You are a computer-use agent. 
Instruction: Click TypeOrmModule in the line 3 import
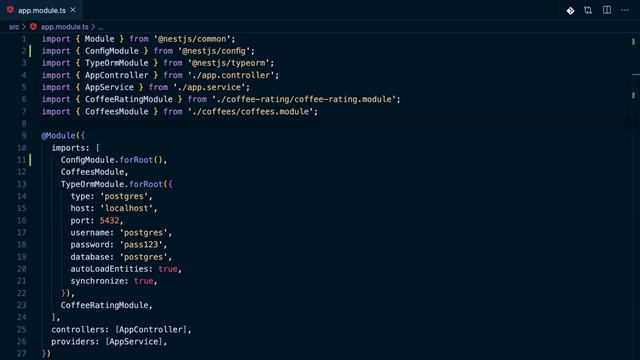click(x=117, y=63)
